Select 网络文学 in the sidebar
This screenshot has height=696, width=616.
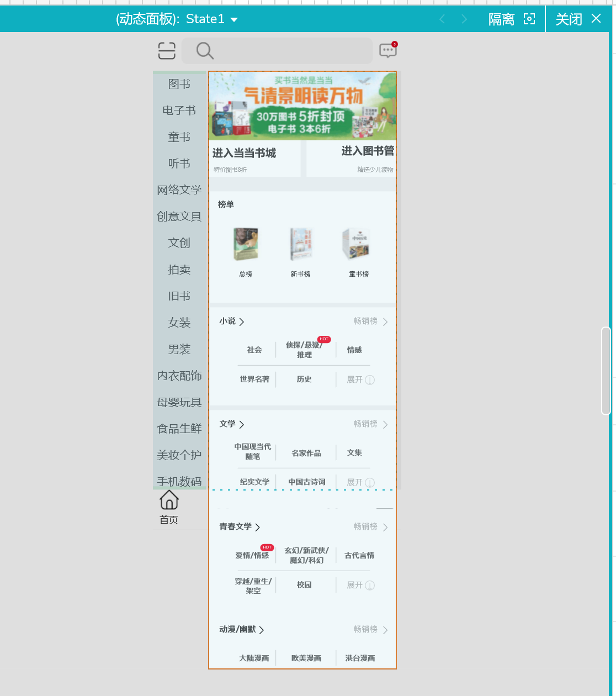[179, 190]
